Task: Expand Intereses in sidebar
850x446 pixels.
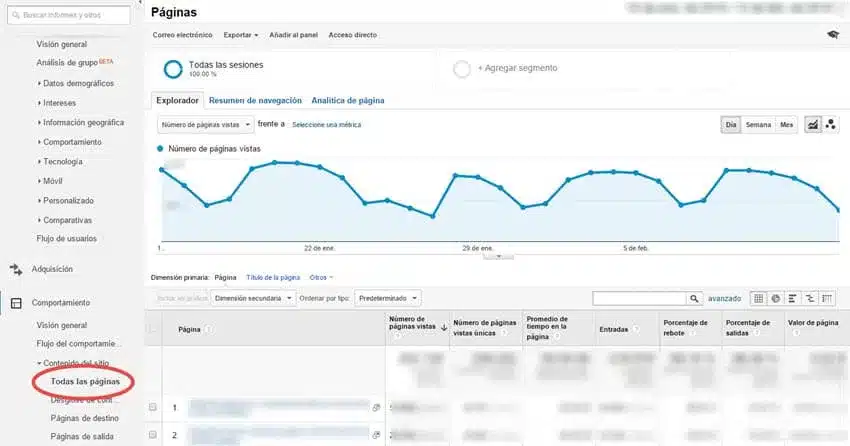Action: point(57,103)
